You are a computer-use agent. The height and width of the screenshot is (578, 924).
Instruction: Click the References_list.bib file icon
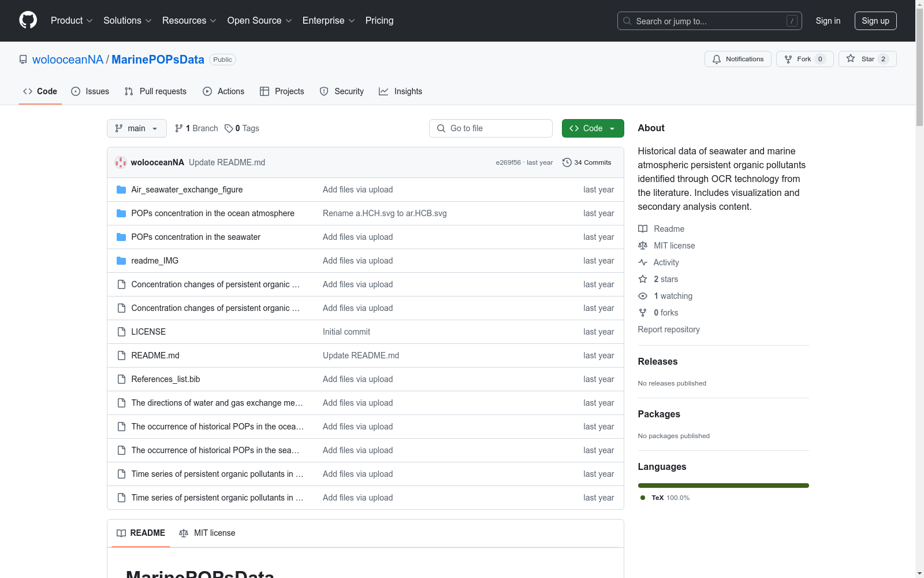tap(121, 379)
